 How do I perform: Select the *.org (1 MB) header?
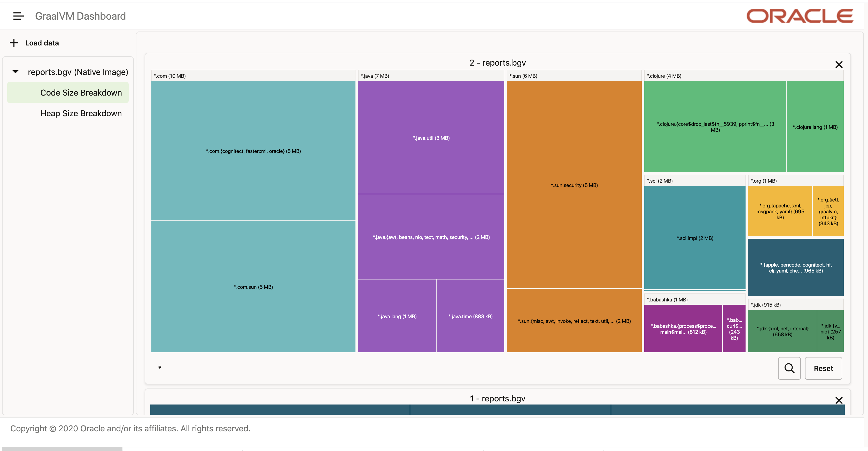[796, 181]
